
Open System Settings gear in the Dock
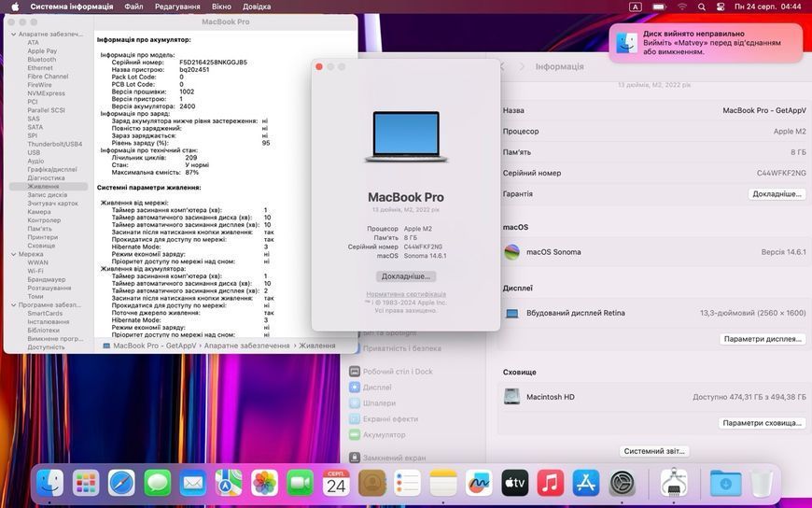(x=622, y=483)
